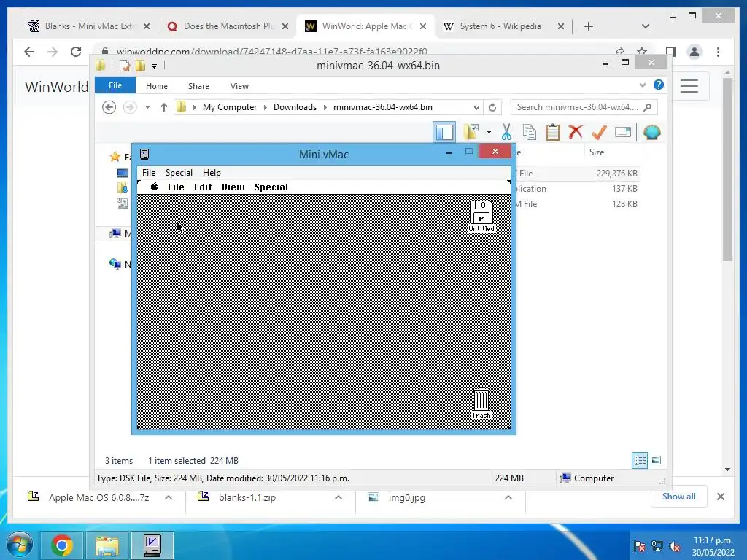Screen dimensions: 747x560
Task: Switch to the Home ribbon tab
Action: point(157,86)
